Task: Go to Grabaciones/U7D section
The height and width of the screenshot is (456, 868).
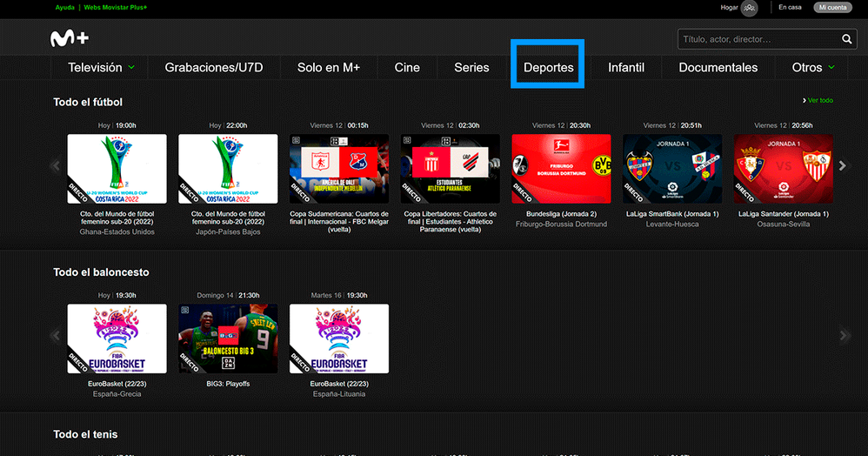Action: pos(213,67)
